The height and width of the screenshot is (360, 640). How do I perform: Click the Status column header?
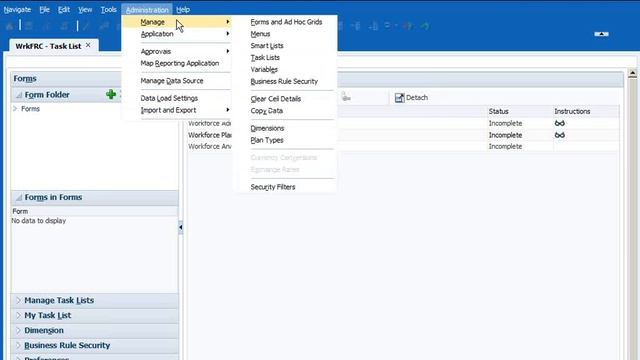(498, 111)
